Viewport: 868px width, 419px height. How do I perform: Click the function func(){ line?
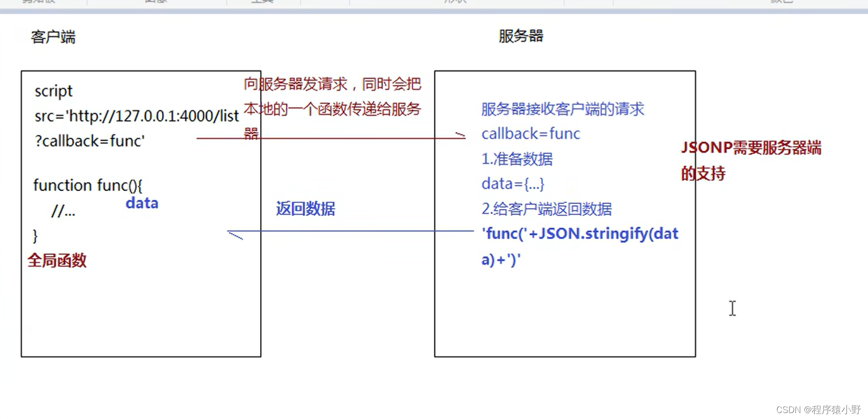tap(87, 185)
